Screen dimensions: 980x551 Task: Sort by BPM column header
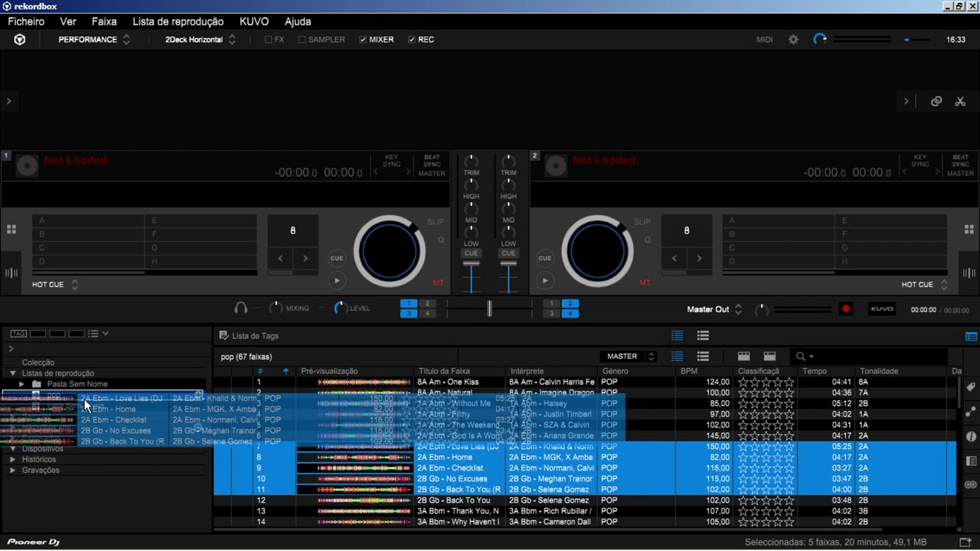point(705,371)
